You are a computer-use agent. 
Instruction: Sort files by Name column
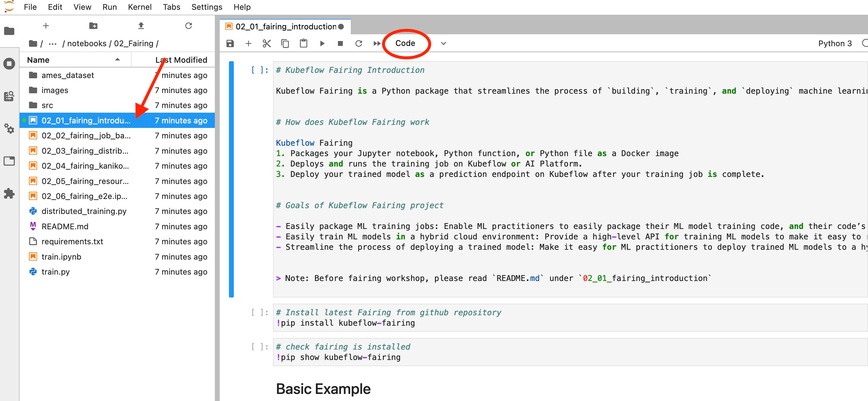click(x=75, y=60)
